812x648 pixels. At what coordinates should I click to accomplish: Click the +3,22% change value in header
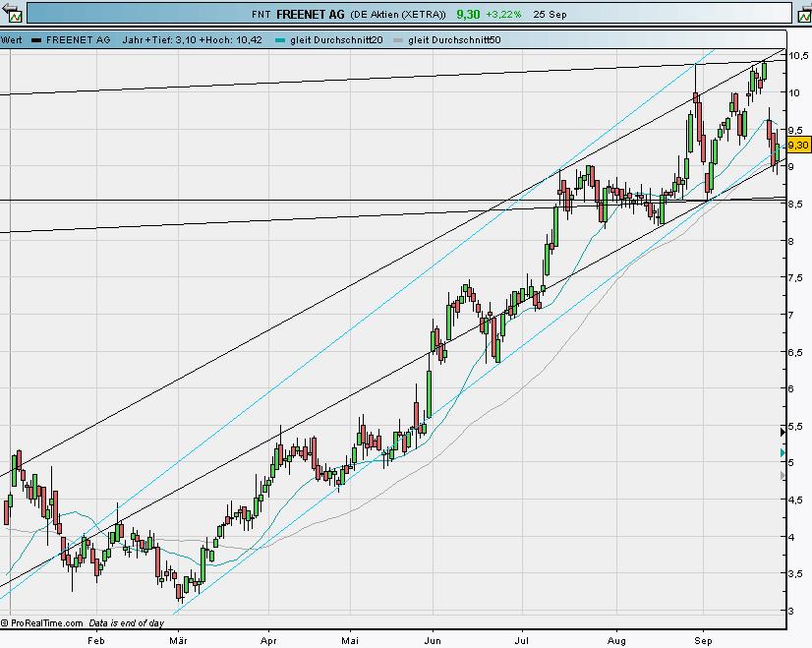pyautogui.click(x=503, y=15)
